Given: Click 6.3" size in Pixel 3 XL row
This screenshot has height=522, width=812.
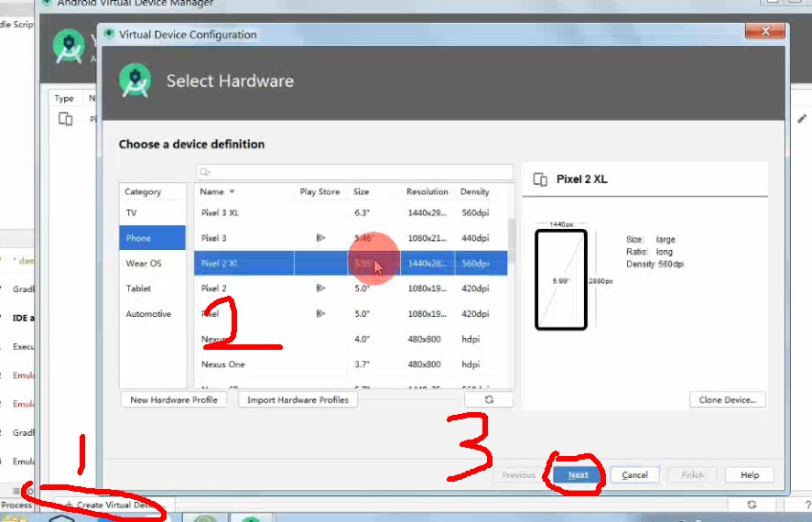Looking at the screenshot, I should coord(362,212).
